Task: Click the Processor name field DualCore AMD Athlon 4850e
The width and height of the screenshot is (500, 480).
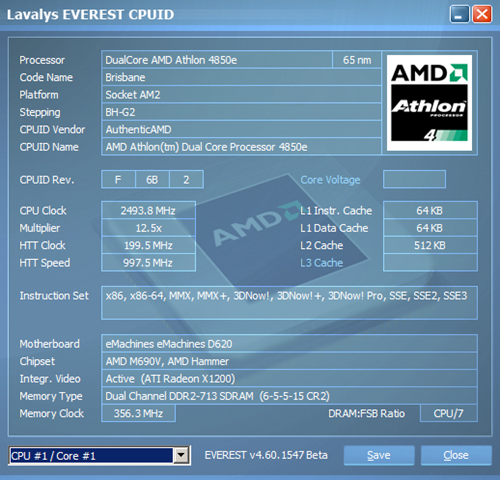Action: tap(217, 60)
